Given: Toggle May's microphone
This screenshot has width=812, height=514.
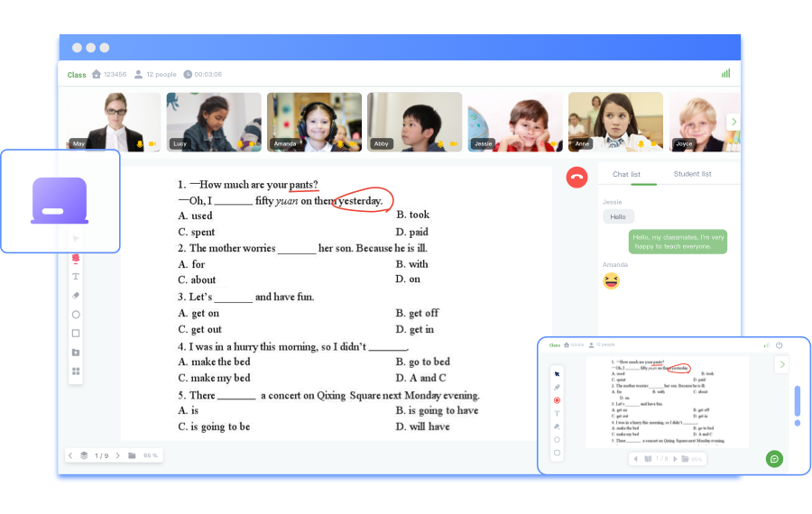Looking at the screenshot, I should (x=140, y=144).
